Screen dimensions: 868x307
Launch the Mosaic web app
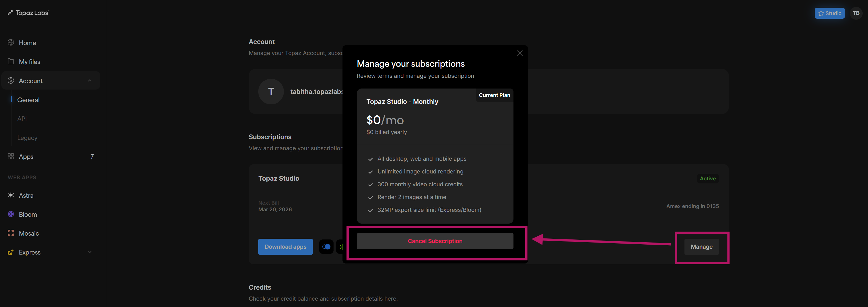point(29,233)
